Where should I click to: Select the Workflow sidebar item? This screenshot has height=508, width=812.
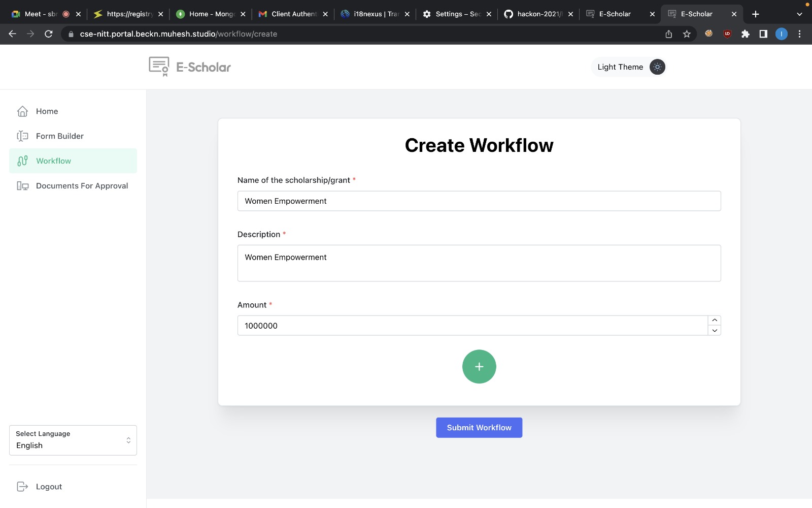point(73,161)
